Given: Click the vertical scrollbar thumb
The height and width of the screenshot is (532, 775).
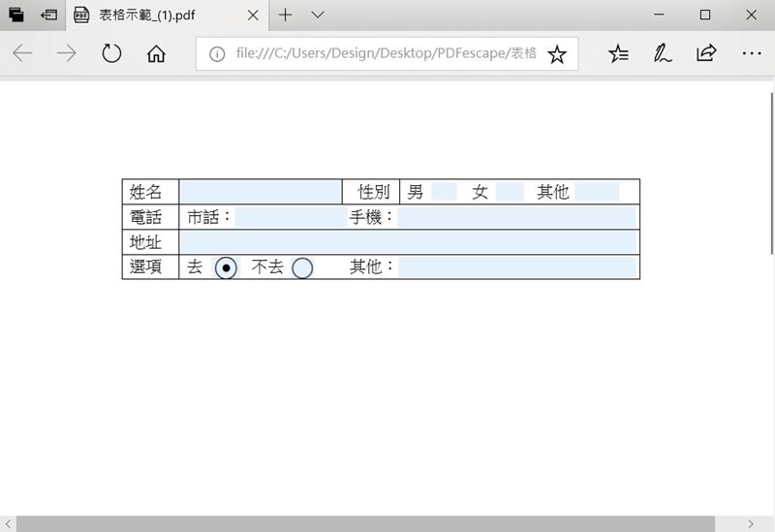Looking at the screenshot, I should coord(772,173).
